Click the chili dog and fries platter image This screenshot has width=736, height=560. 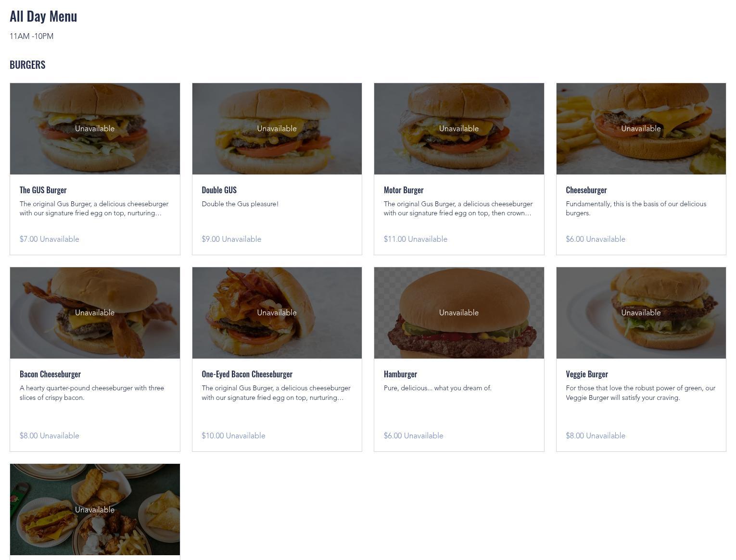click(95, 510)
